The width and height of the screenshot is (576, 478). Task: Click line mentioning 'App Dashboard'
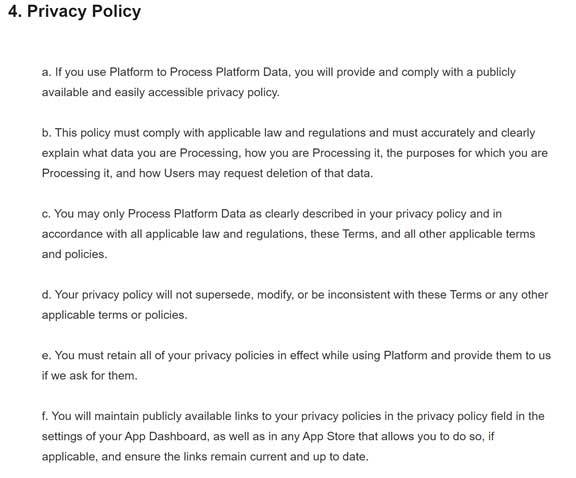coord(268,436)
